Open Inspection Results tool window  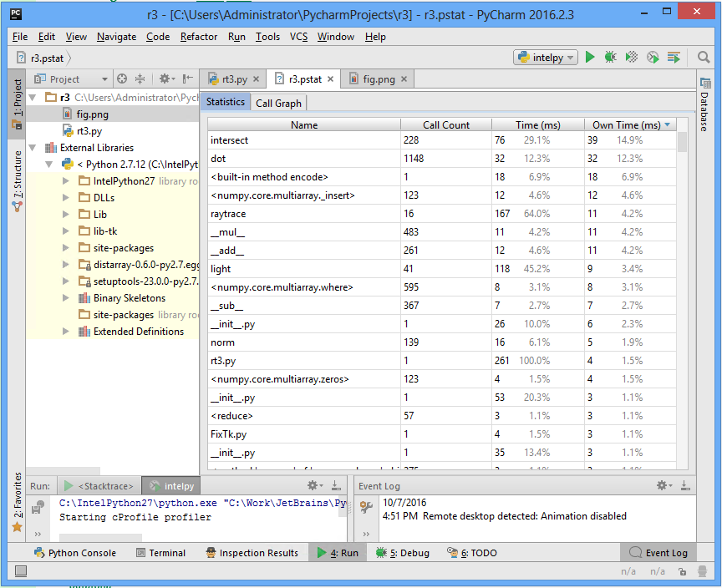(252, 553)
